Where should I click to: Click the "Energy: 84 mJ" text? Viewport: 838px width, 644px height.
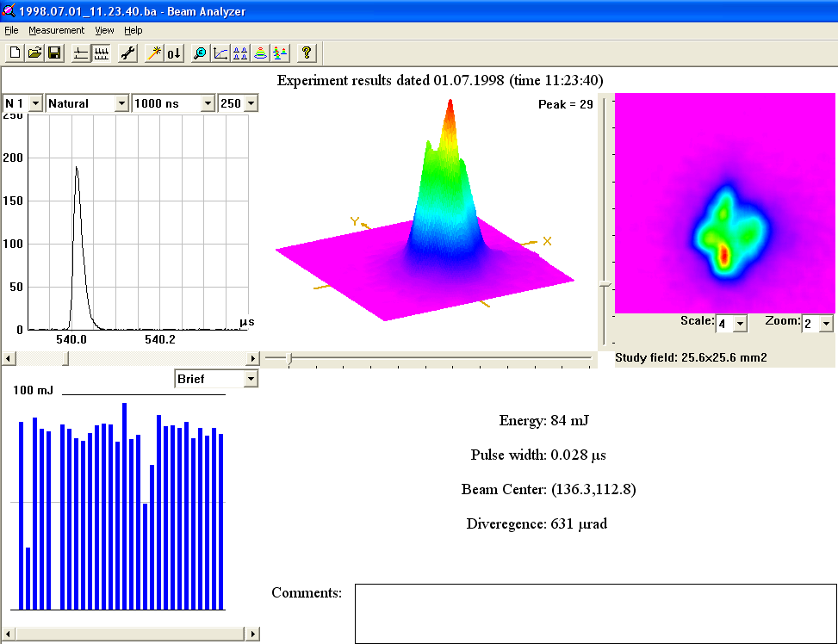tap(543, 421)
